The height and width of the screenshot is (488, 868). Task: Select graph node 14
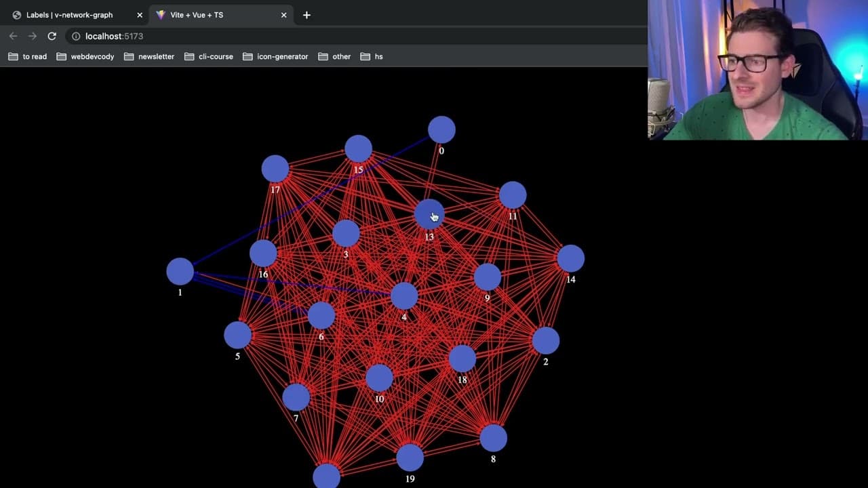click(570, 258)
